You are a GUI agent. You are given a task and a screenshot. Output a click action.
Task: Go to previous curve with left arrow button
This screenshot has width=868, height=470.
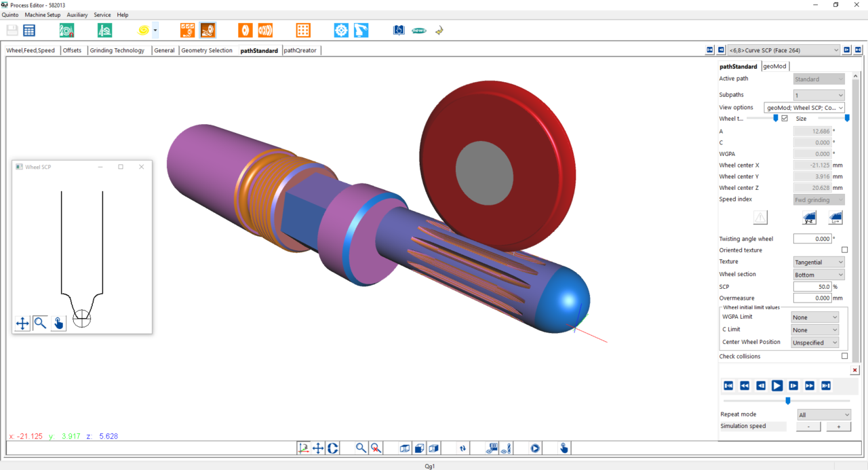721,50
